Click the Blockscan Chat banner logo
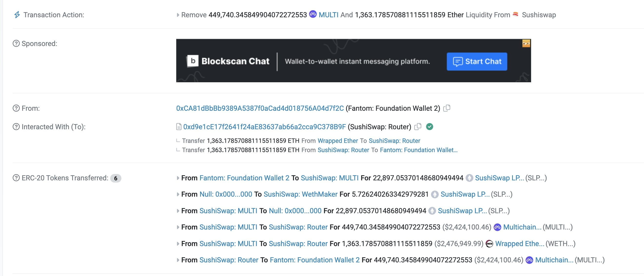Screen dimensions: 644x276 (193, 61)
